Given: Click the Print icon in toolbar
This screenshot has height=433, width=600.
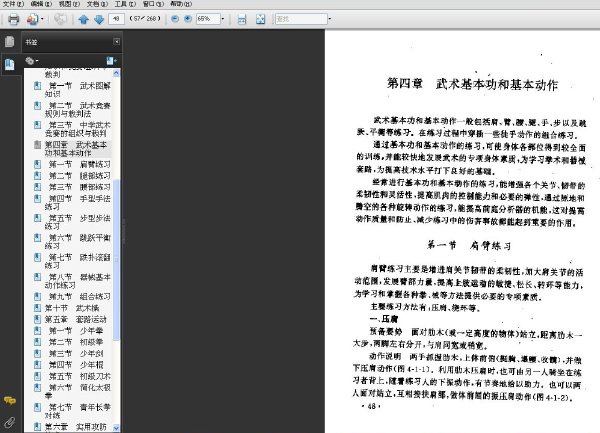Looking at the screenshot, I should pyautogui.click(x=13, y=19).
